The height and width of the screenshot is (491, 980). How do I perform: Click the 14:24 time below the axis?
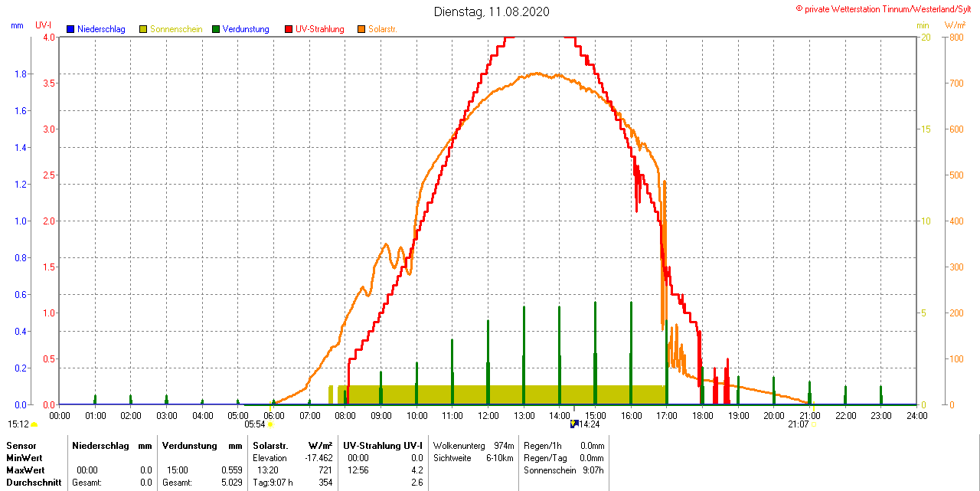click(589, 424)
